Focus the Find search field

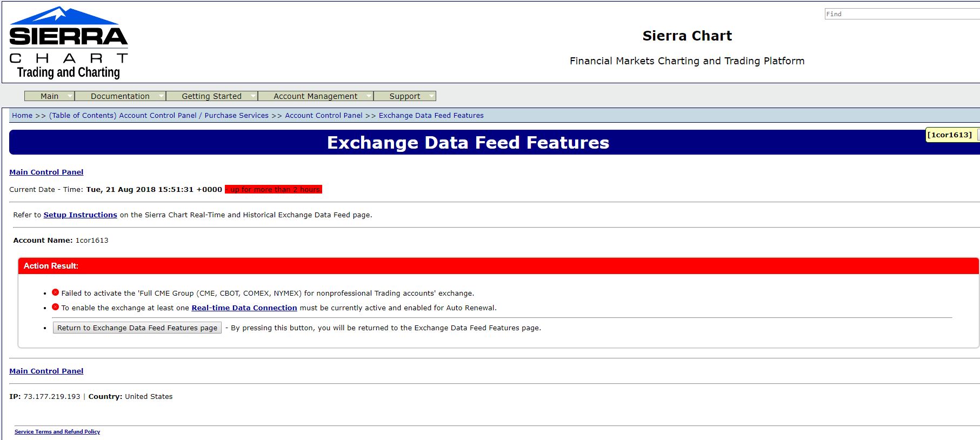point(902,14)
